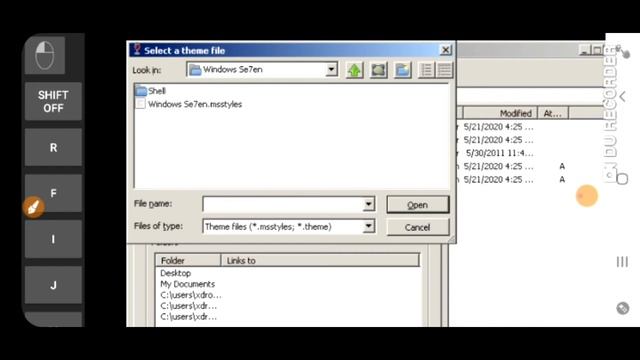Click the Open button
Viewport: 640px width, 360px height.
click(x=418, y=204)
